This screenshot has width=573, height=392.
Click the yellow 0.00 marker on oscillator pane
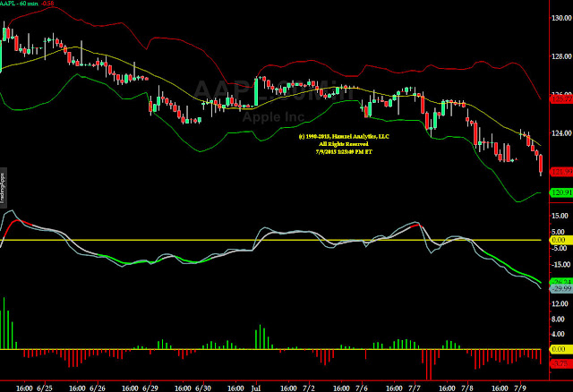coord(561,240)
